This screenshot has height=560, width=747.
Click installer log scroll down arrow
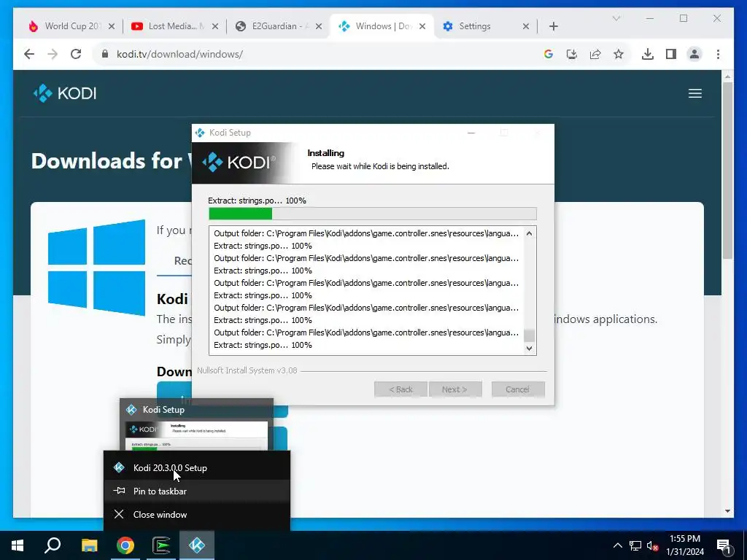(x=529, y=348)
